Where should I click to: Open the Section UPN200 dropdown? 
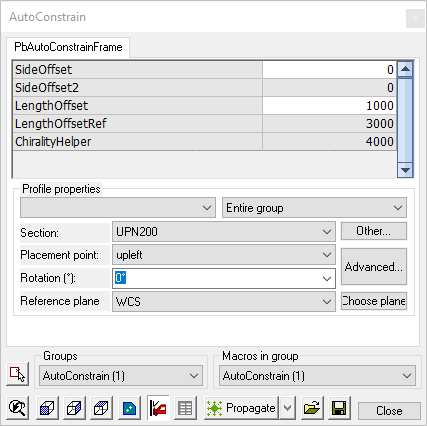[224, 232]
